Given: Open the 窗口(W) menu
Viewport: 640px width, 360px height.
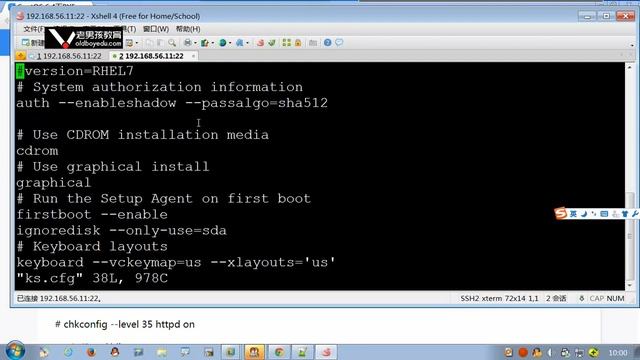Looking at the screenshot, I should [156, 29].
